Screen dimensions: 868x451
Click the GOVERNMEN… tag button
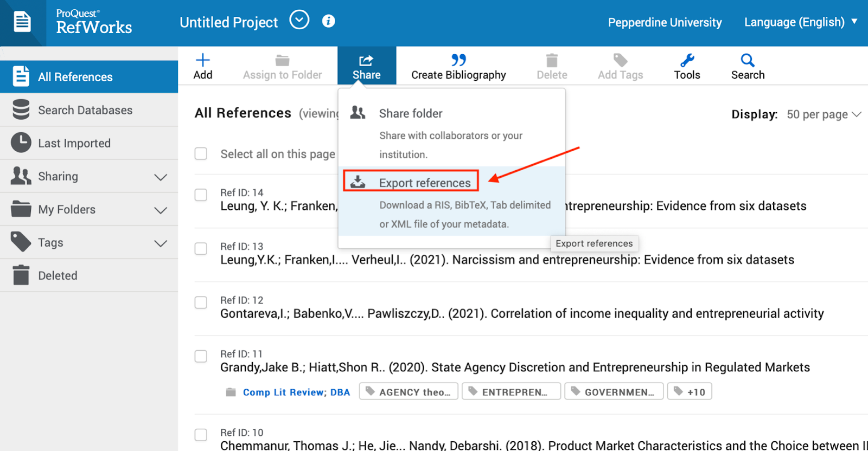[x=614, y=391]
